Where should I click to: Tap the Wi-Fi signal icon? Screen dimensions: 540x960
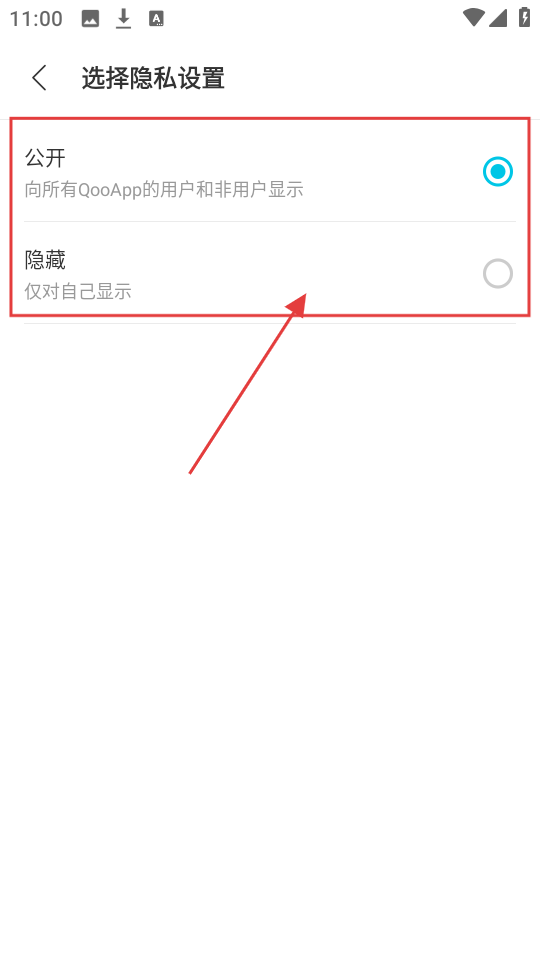473,17
